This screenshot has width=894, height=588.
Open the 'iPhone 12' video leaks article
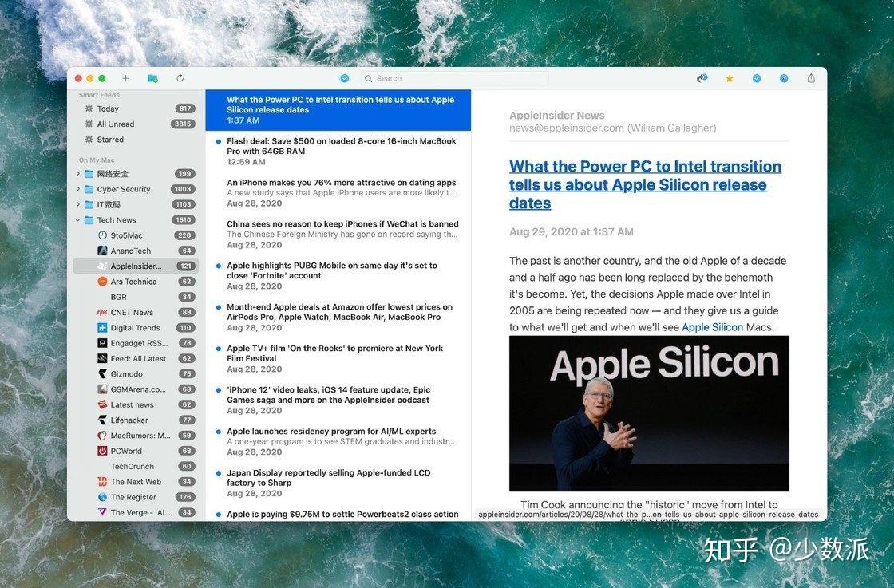(338, 400)
